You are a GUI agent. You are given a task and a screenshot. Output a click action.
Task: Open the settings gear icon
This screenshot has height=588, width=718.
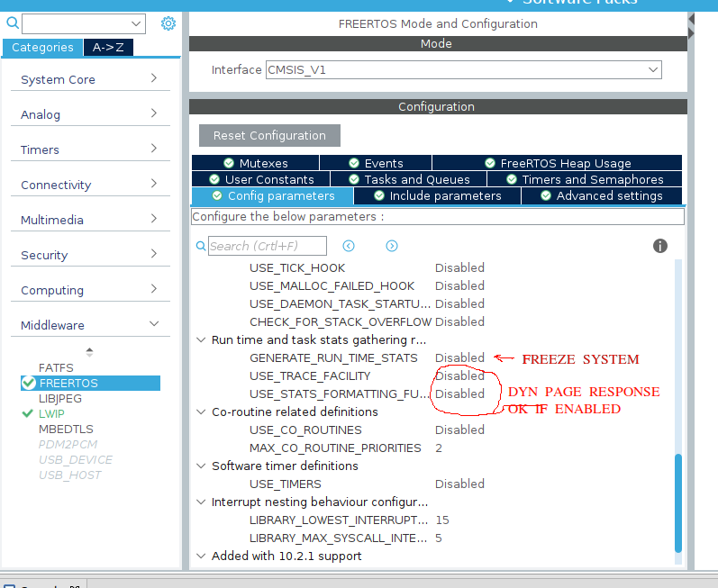(168, 23)
